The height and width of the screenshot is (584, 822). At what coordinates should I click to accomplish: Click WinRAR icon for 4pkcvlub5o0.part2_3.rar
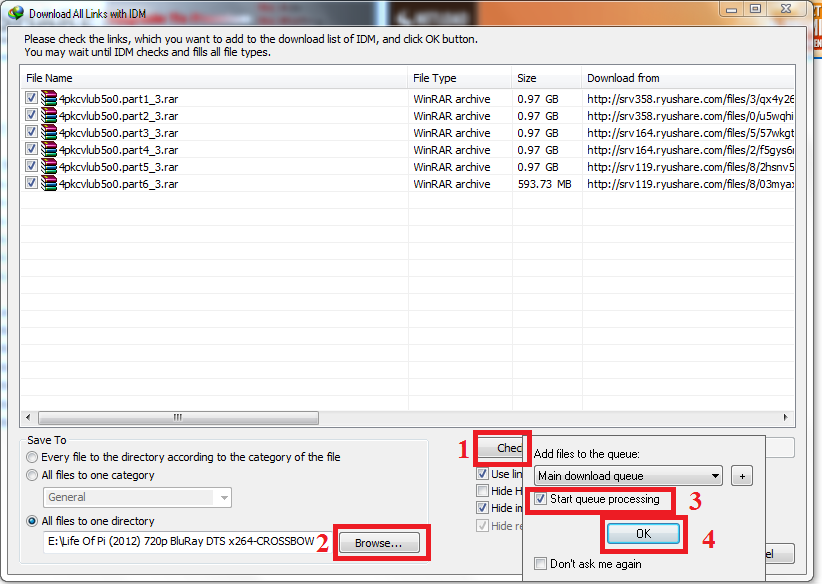click(x=49, y=115)
